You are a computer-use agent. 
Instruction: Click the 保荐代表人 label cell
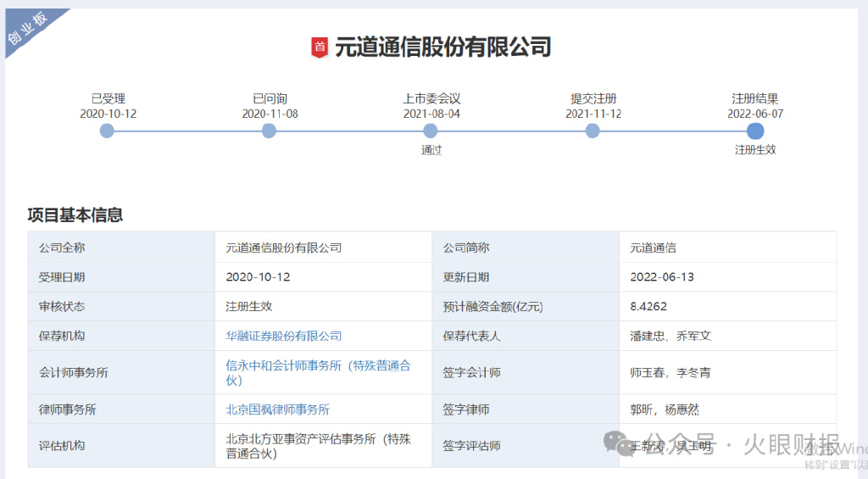click(x=526, y=336)
